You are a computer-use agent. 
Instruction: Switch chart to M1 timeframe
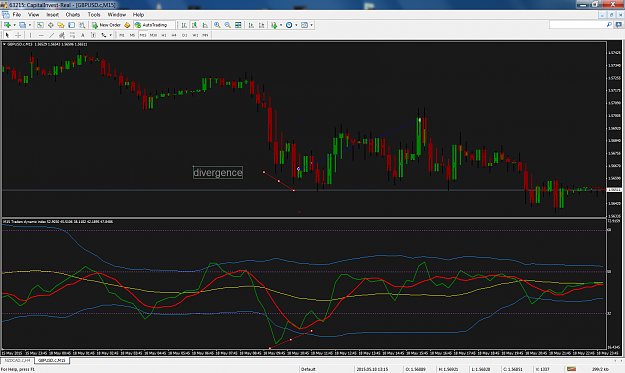tap(122, 35)
